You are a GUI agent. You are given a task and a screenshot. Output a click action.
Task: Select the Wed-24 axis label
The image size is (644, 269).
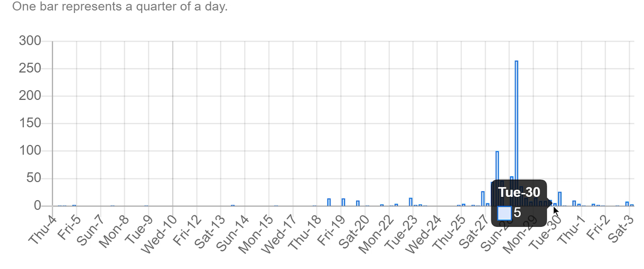tap(424, 234)
